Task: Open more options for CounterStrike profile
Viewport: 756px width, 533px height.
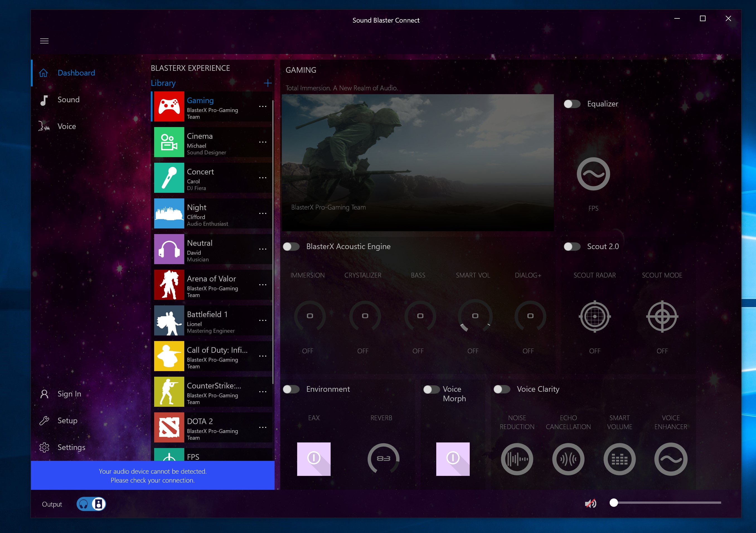Action: [x=263, y=391]
